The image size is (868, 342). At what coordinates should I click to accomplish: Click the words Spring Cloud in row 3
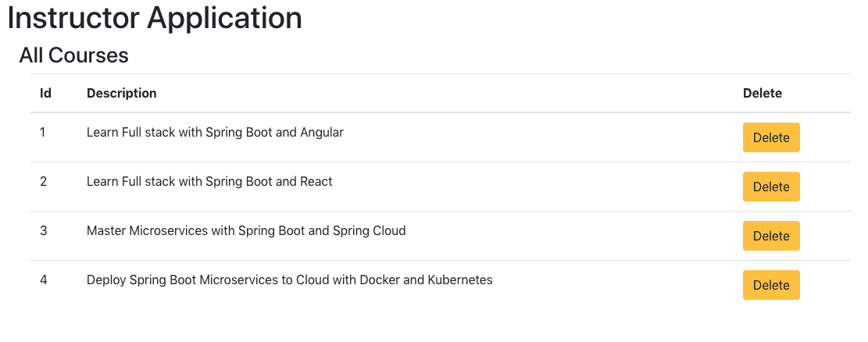click(x=370, y=231)
